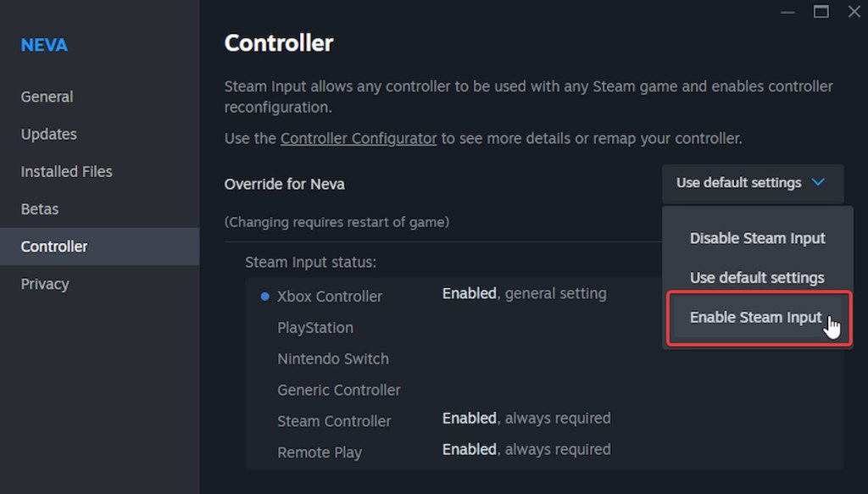Select the Steam Controller status entry
The width and height of the screenshot is (868, 494).
334,421
